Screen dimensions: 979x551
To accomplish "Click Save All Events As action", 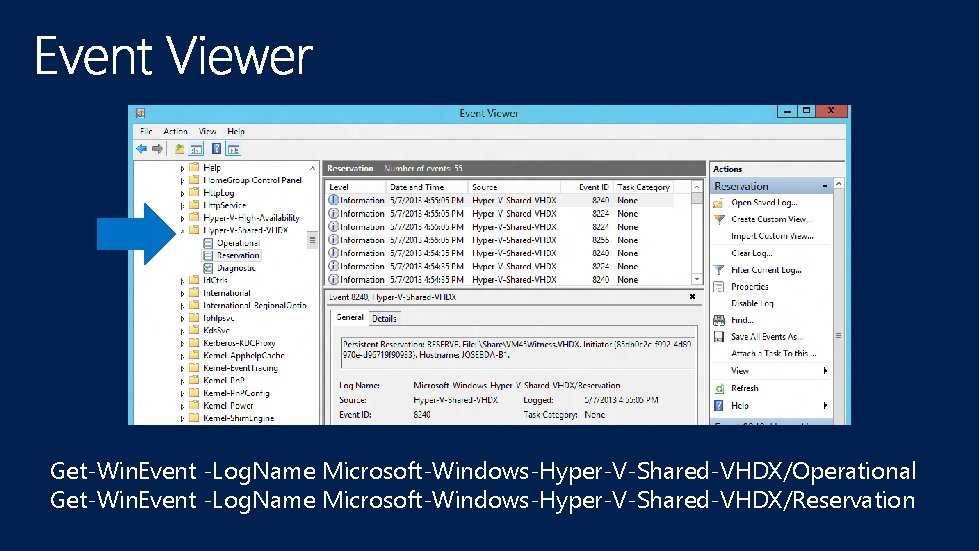I will 767,336.
